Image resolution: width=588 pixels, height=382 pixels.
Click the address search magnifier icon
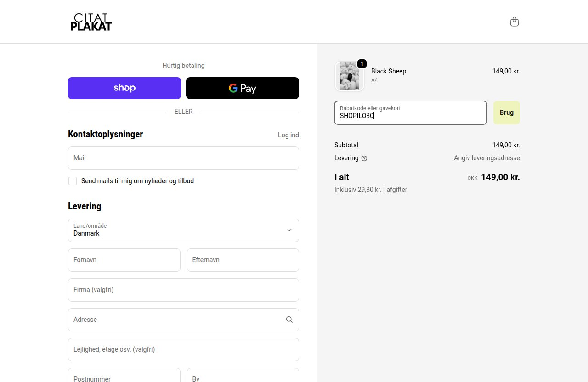289,320
